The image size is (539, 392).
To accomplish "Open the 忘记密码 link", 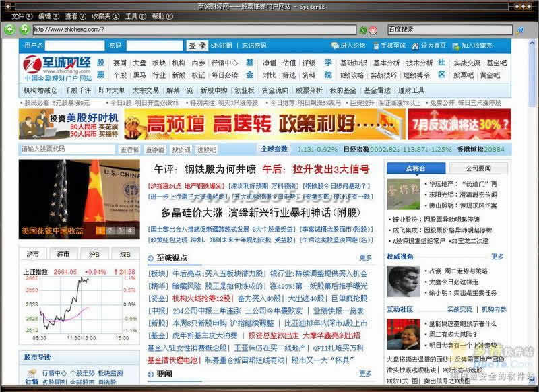I will [254, 46].
